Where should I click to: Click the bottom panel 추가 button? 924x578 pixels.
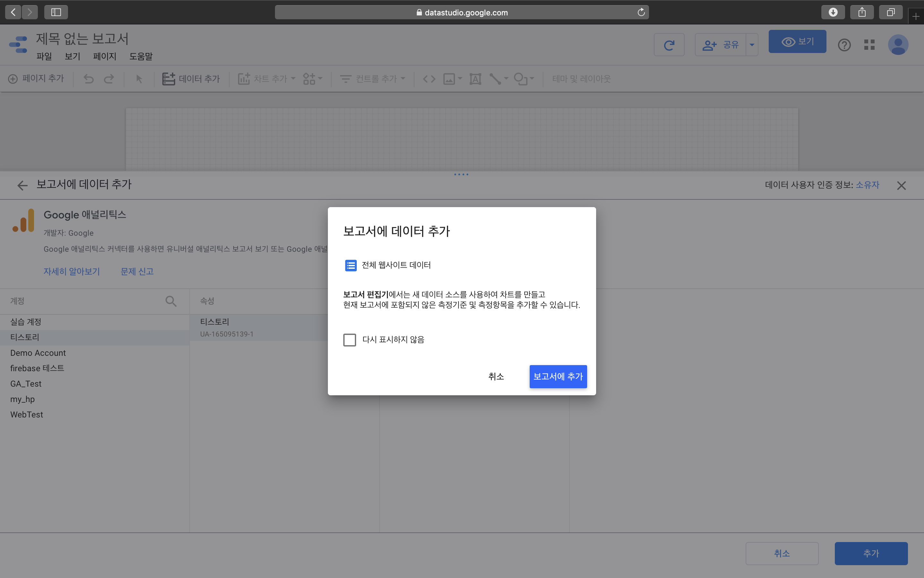(x=871, y=553)
